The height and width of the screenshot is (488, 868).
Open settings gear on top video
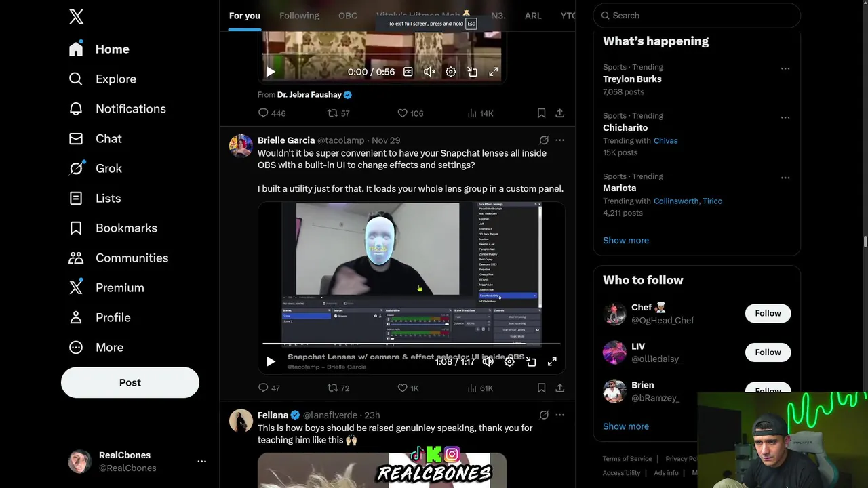click(451, 72)
